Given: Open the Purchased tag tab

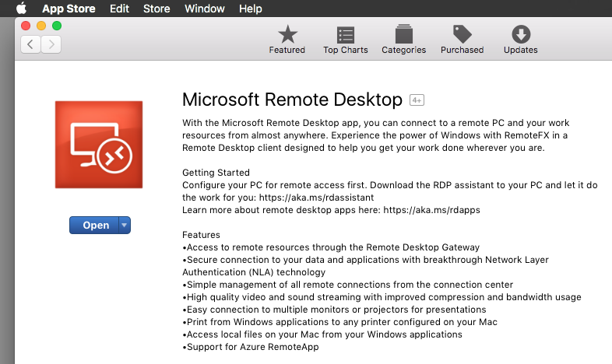Looking at the screenshot, I should [463, 40].
